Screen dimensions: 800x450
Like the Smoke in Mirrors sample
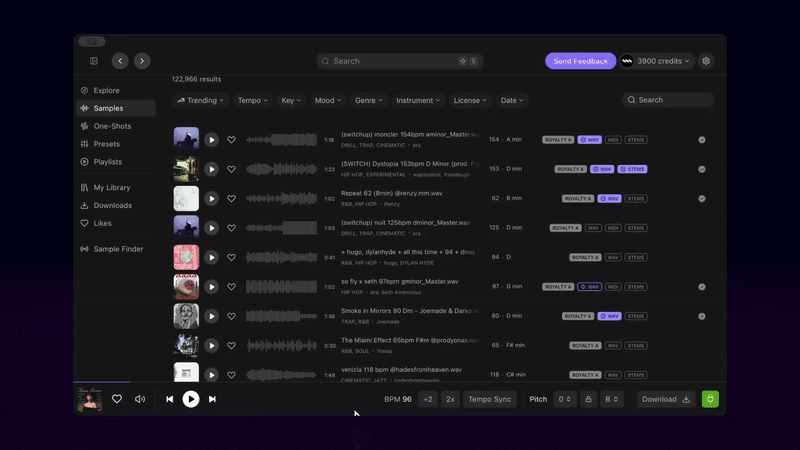tap(231, 316)
